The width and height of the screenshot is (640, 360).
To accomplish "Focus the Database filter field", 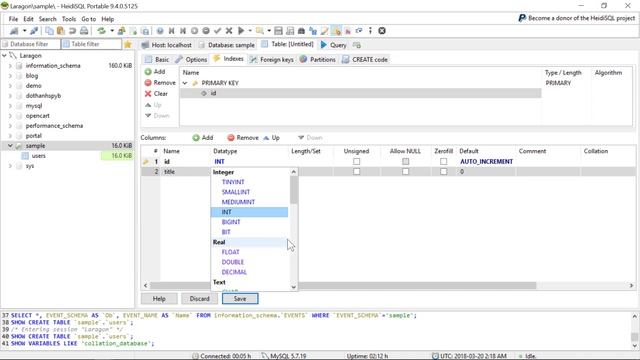I will (31, 44).
